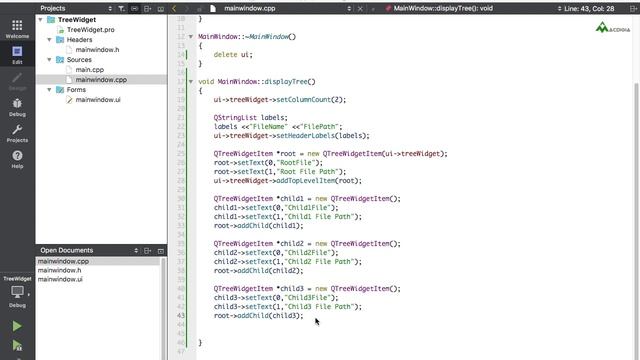Screen dimensions: 640x360
Task: Split the editor with the top-right icon
Action: coord(633,9)
